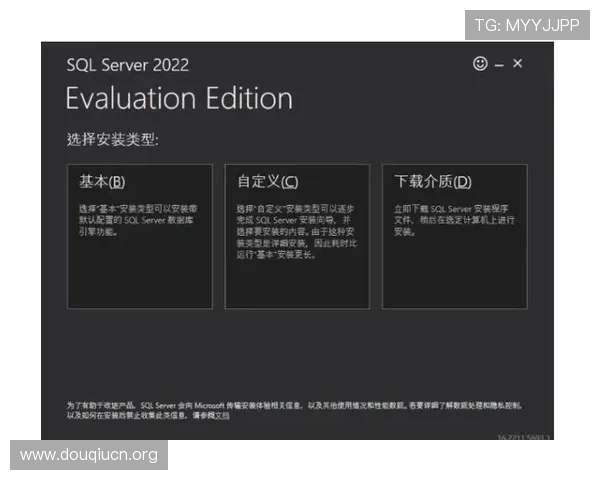
Task: Minimize the SQL Server installer window
Action: (x=499, y=65)
